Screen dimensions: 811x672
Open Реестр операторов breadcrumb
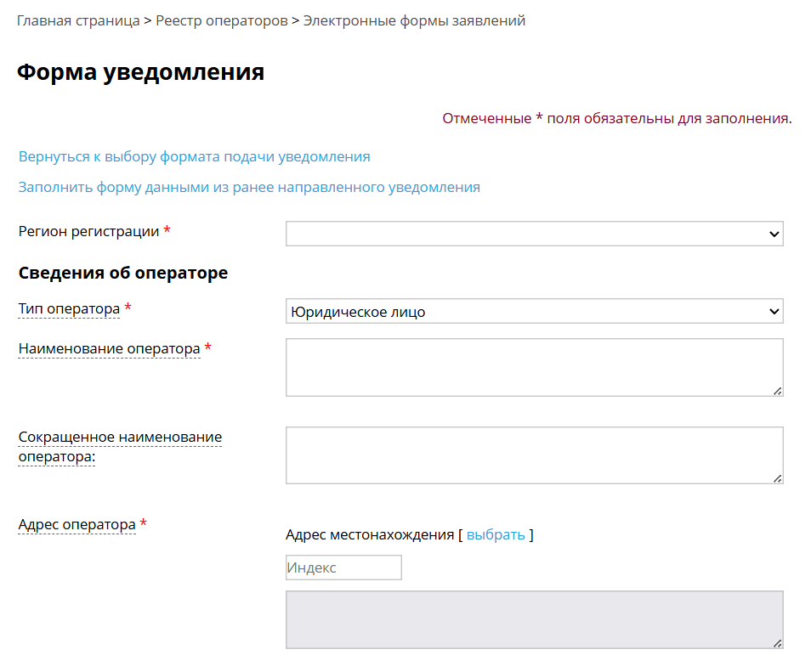pyautogui.click(x=222, y=21)
